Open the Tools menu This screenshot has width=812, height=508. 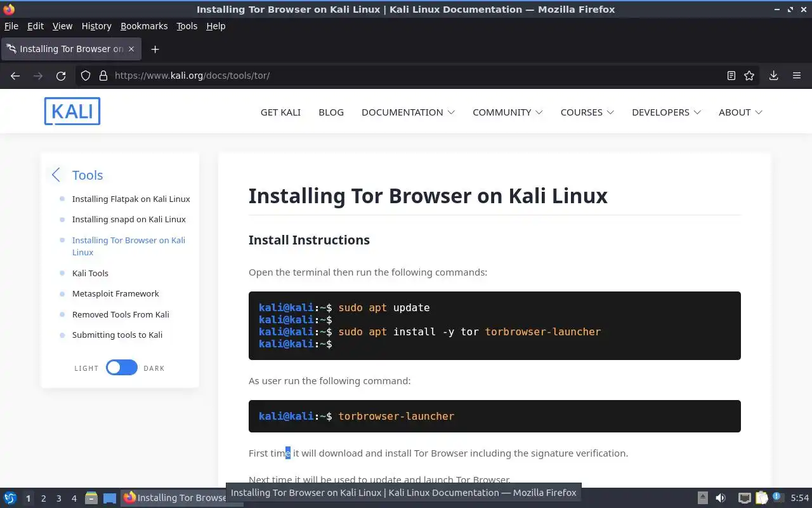pyautogui.click(x=187, y=26)
